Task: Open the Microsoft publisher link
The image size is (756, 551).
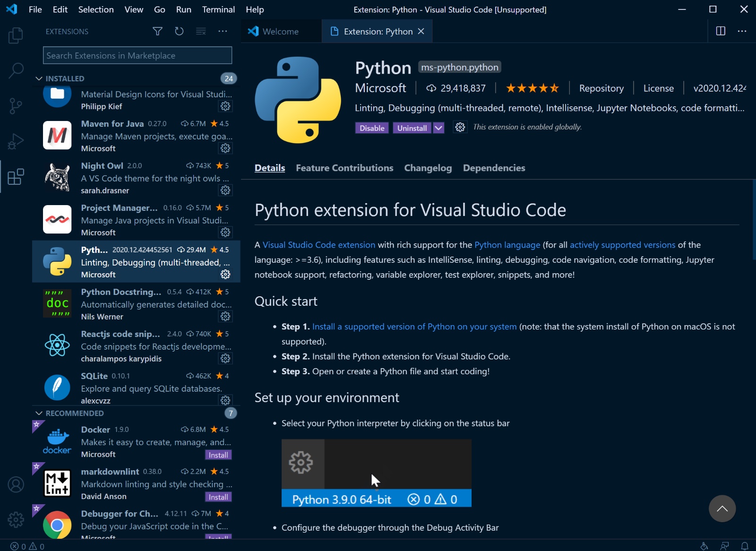Action: [x=380, y=88]
